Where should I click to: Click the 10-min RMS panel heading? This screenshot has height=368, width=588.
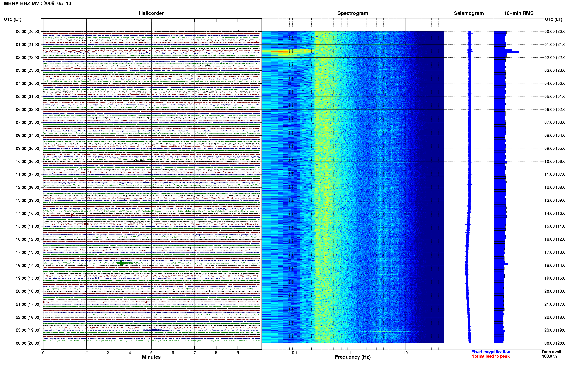click(x=519, y=13)
